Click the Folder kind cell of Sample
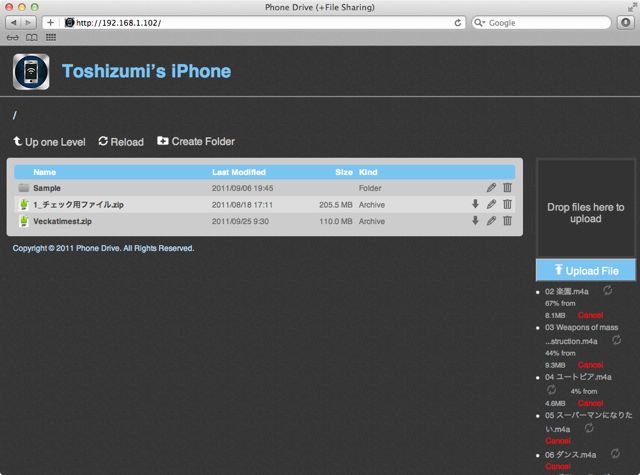640x475 pixels. 370,188
